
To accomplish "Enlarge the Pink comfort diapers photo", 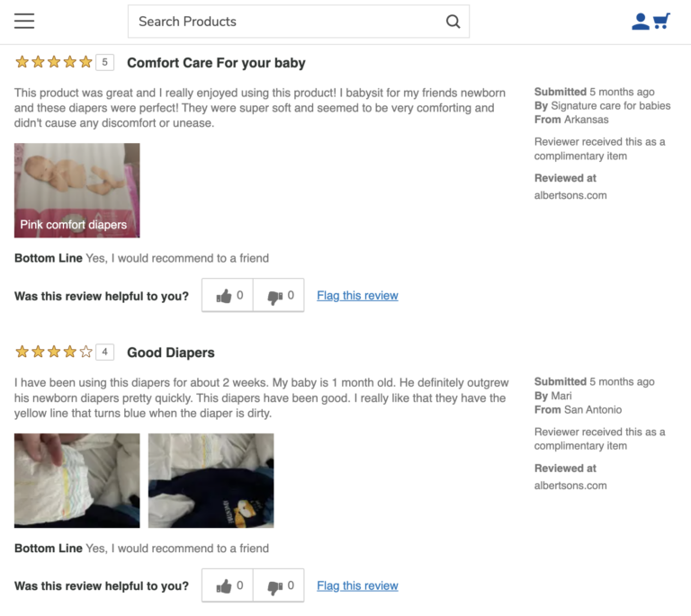I will pyautogui.click(x=76, y=191).
